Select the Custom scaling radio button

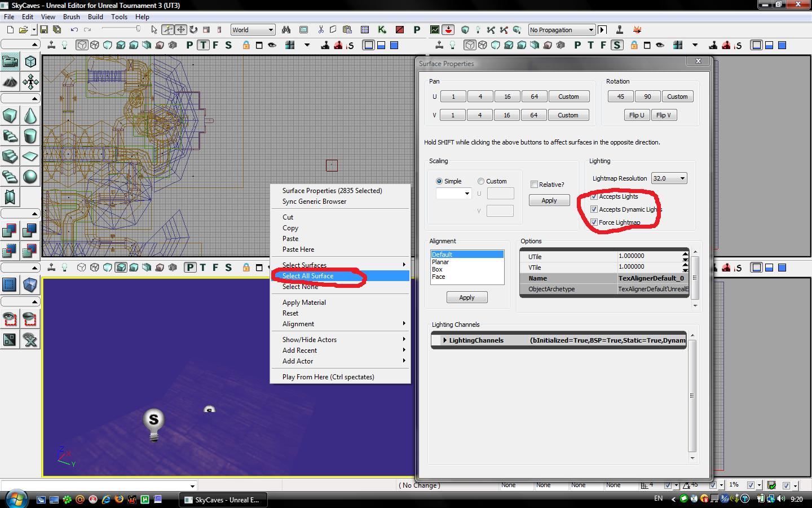[481, 181]
